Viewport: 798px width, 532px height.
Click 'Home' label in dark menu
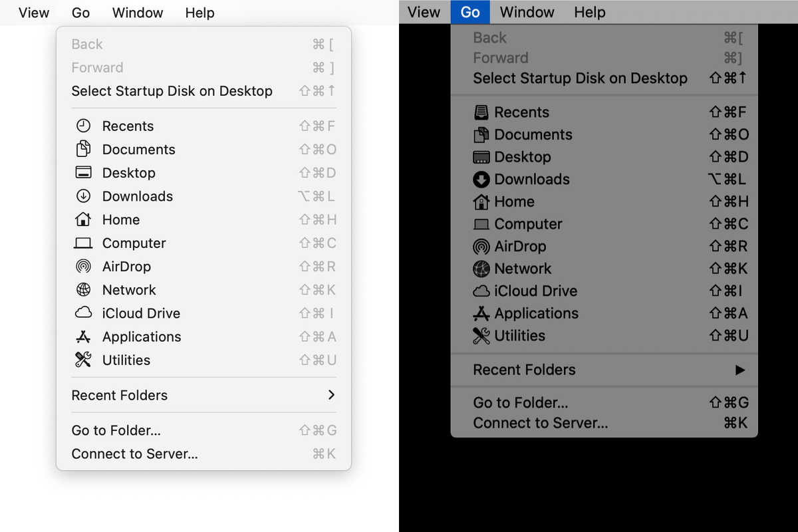(x=515, y=201)
